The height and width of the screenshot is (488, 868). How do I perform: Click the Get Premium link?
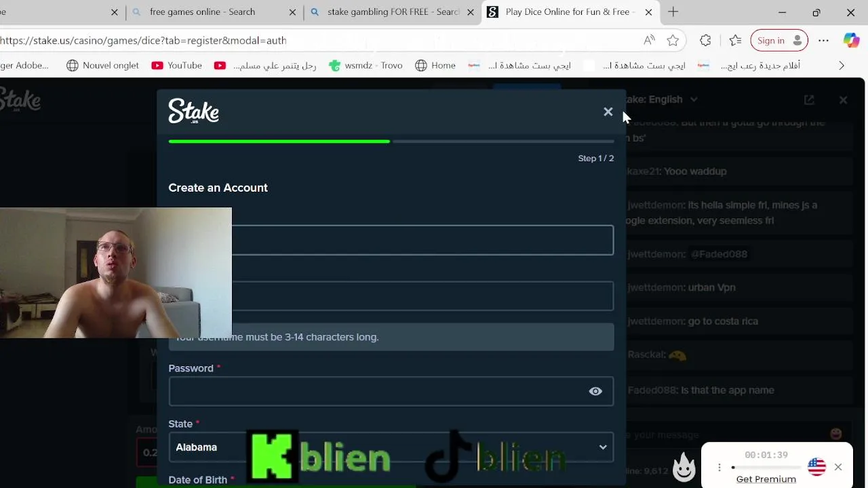[766, 479]
